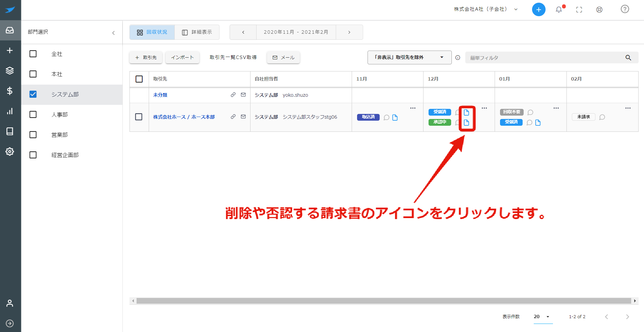
Task: Open the company selector 株式会社A社（子会社）
Action: 486,9
